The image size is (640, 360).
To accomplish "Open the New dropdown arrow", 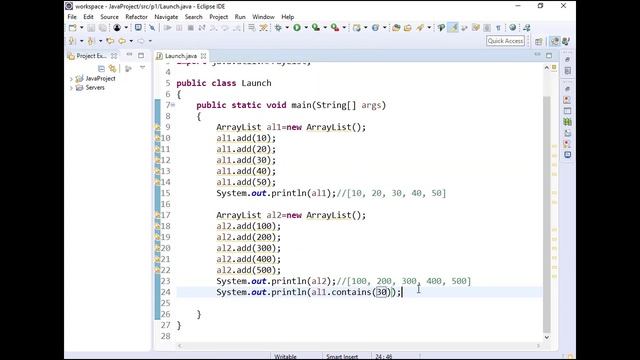I will coord(82,28).
